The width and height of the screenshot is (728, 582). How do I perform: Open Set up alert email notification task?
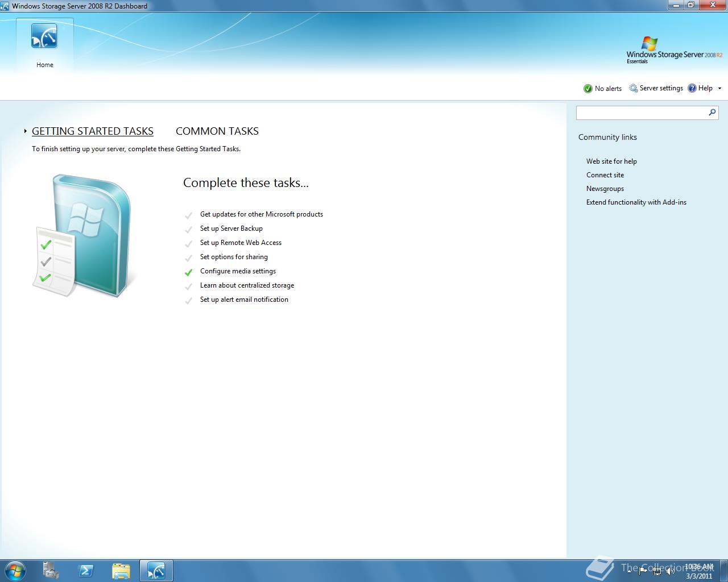tap(244, 300)
